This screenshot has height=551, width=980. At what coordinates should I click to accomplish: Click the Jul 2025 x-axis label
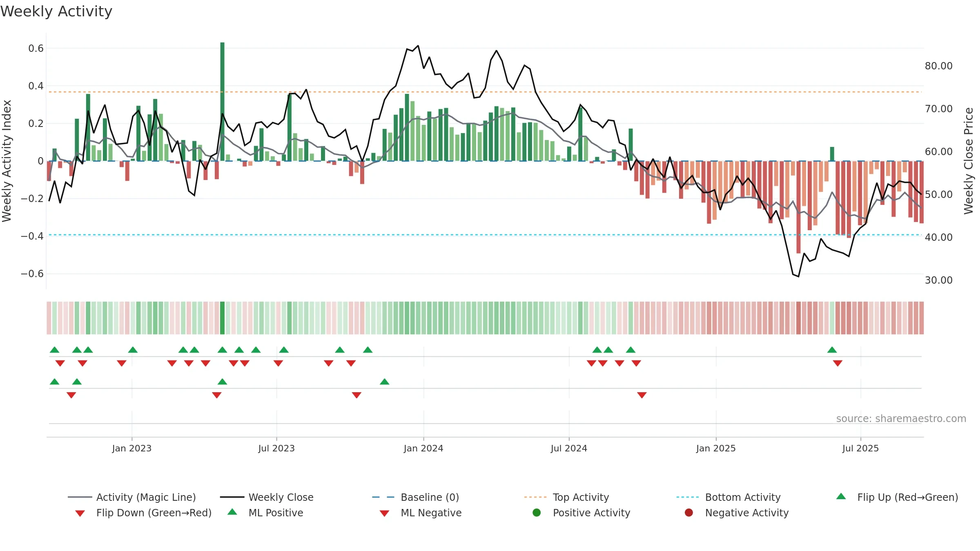tap(860, 449)
